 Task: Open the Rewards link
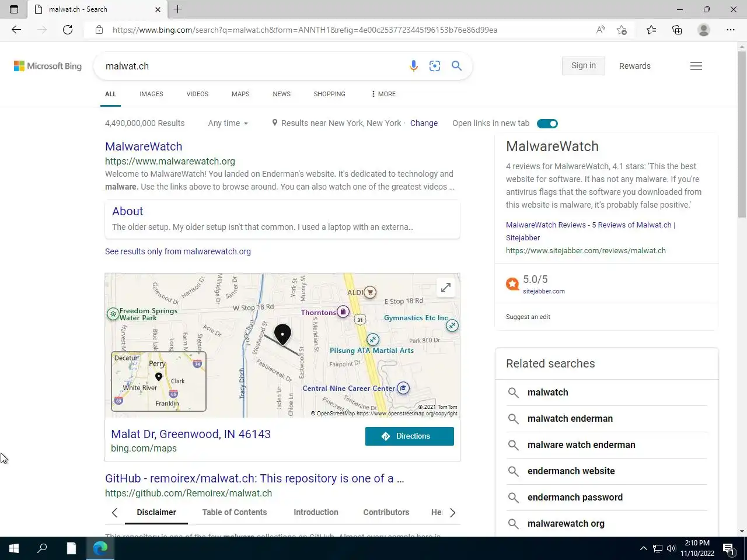[634, 66]
